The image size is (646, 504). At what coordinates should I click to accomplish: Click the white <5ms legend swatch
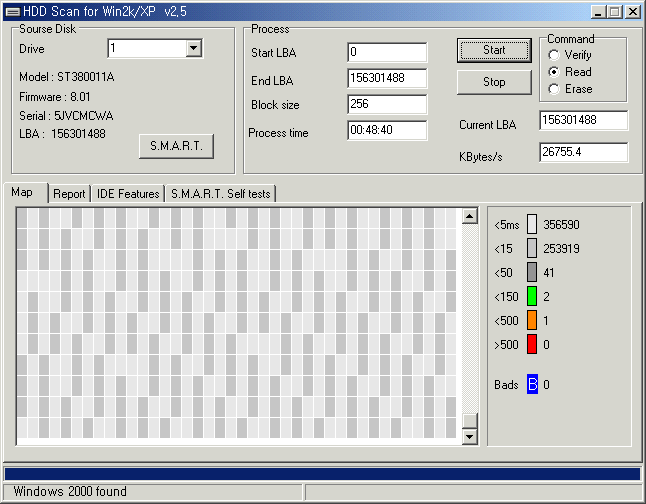click(x=532, y=224)
